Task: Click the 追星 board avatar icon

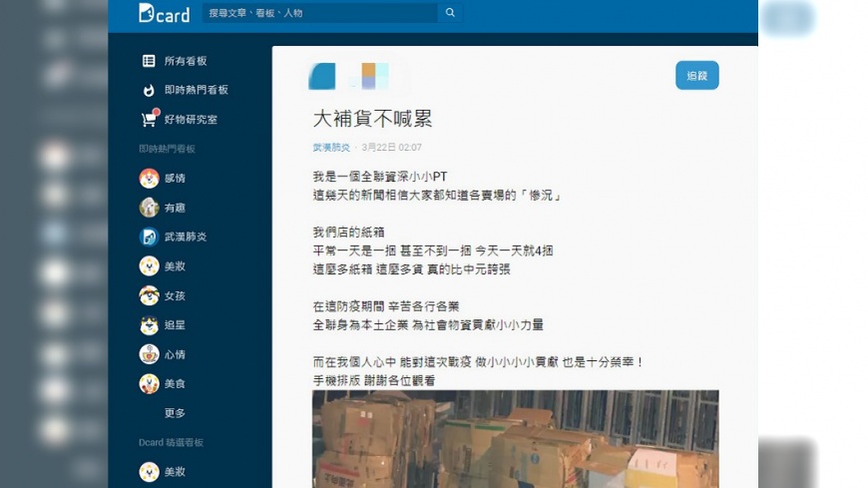Action: [149, 325]
